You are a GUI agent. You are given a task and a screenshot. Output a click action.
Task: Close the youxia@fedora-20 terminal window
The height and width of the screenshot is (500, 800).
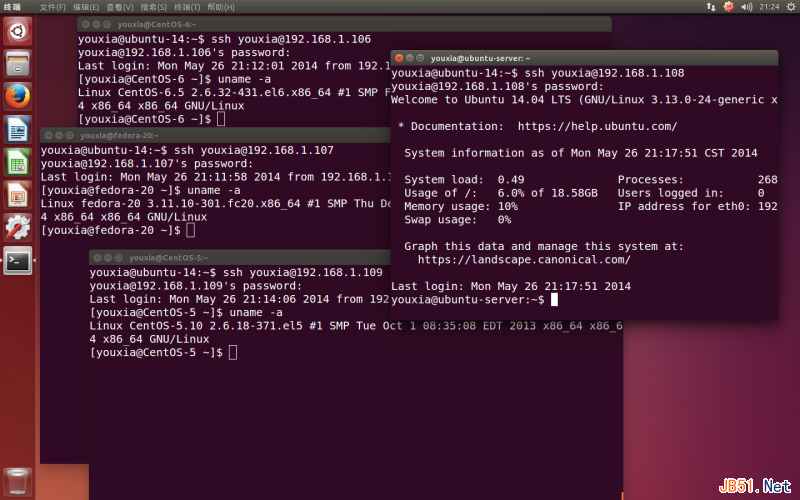48,135
